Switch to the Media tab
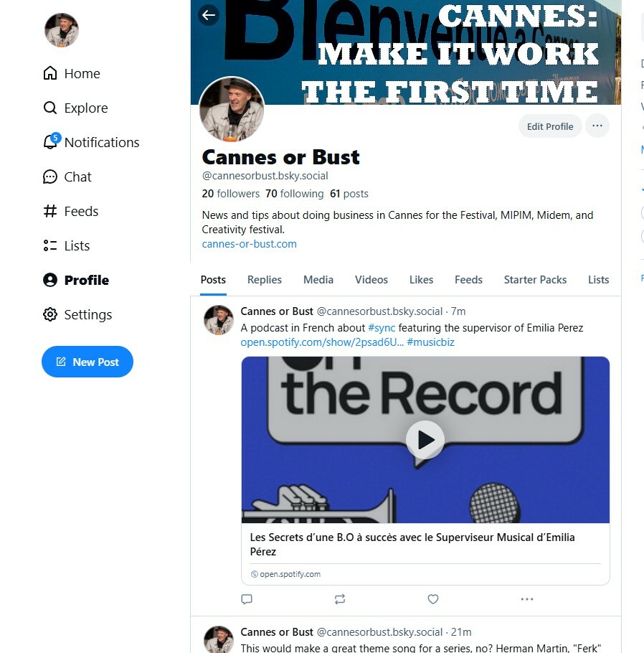 coord(318,279)
